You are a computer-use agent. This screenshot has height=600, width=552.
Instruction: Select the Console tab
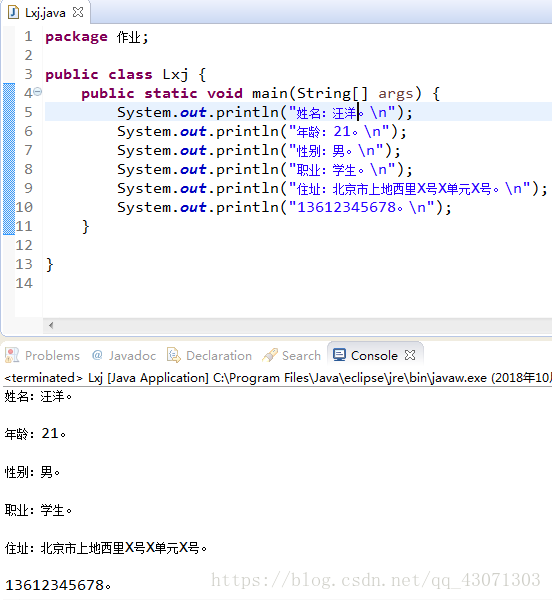(374, 355)
